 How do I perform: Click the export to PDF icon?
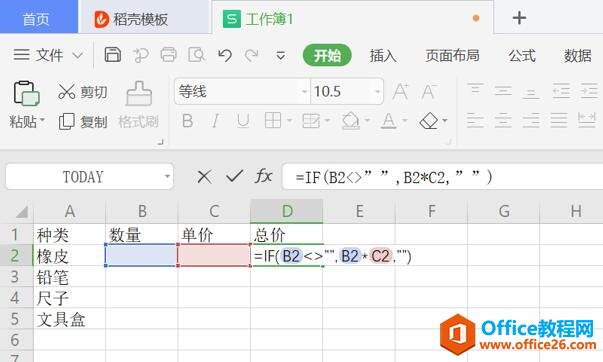tap(141, 56)
